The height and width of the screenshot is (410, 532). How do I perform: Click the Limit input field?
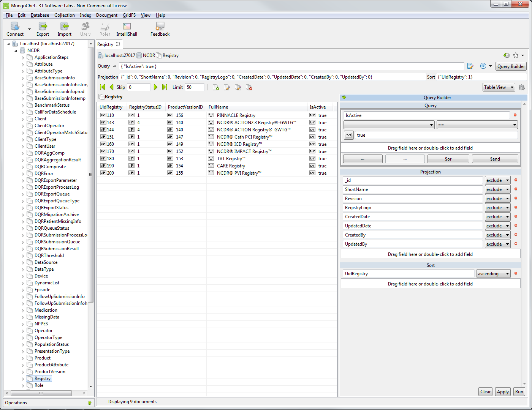coord(195,87)
